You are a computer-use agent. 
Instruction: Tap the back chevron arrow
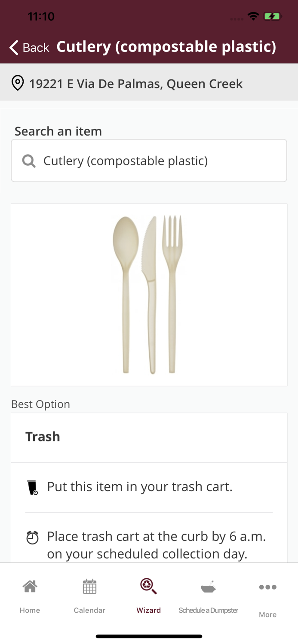coord(14,47)
